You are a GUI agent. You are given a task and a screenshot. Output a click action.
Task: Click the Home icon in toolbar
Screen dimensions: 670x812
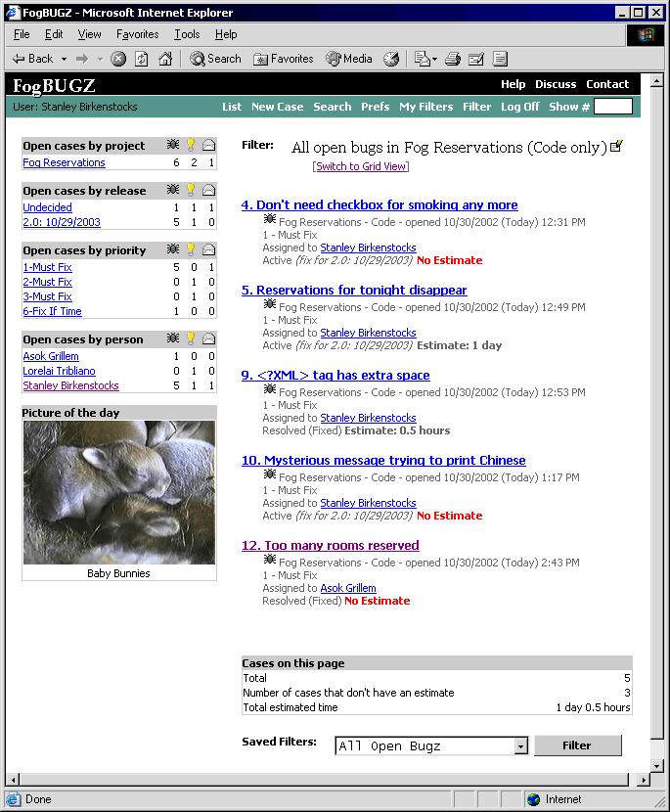click(165, 59)
